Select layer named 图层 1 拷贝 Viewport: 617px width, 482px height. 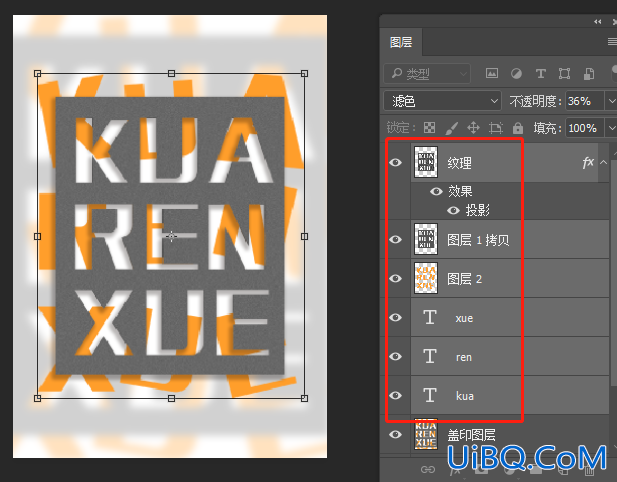click(478, 240)
